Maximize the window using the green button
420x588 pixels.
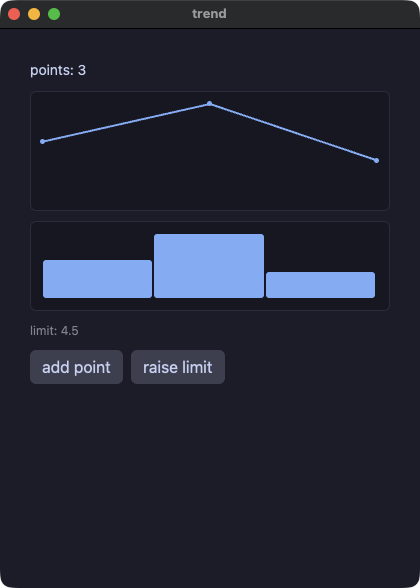coord(54,14)
